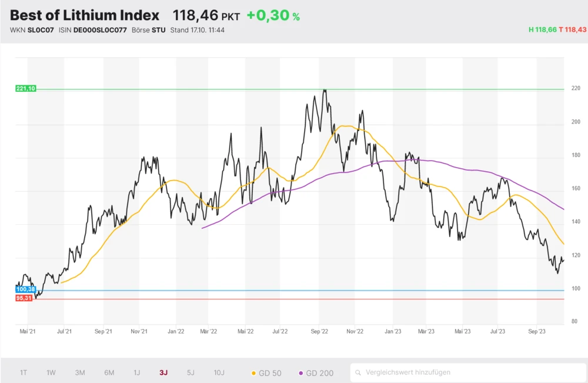Show the 10J chart period

[x=219, y=372]
